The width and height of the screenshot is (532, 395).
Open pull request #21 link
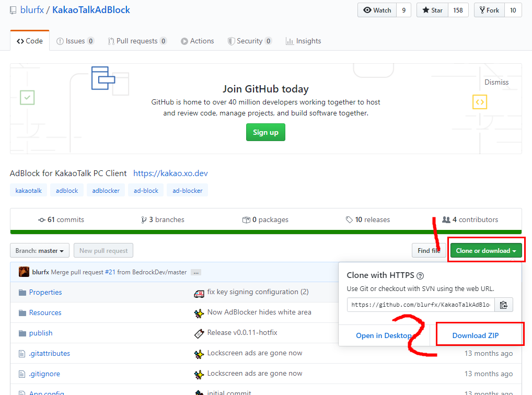pyautogui.click(x=110, y=272)
